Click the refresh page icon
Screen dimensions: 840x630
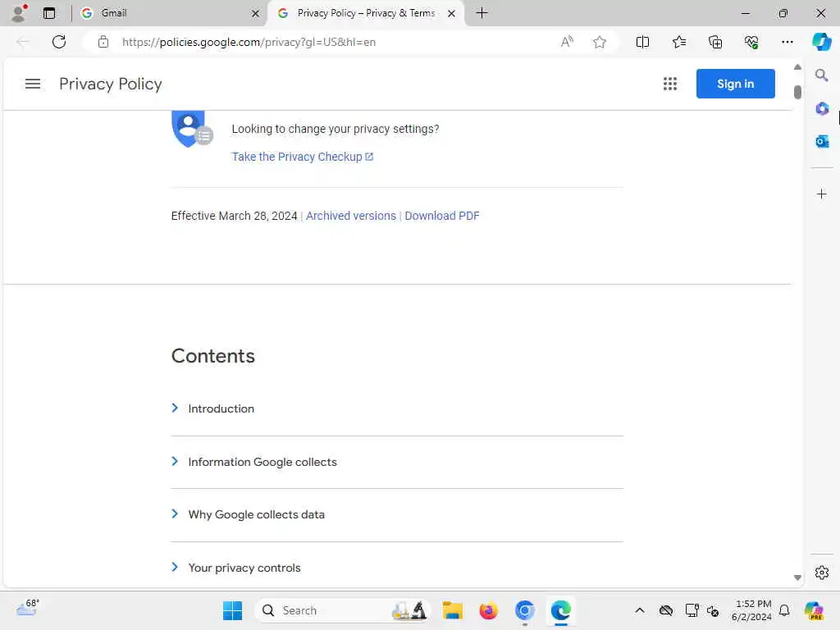59,42
